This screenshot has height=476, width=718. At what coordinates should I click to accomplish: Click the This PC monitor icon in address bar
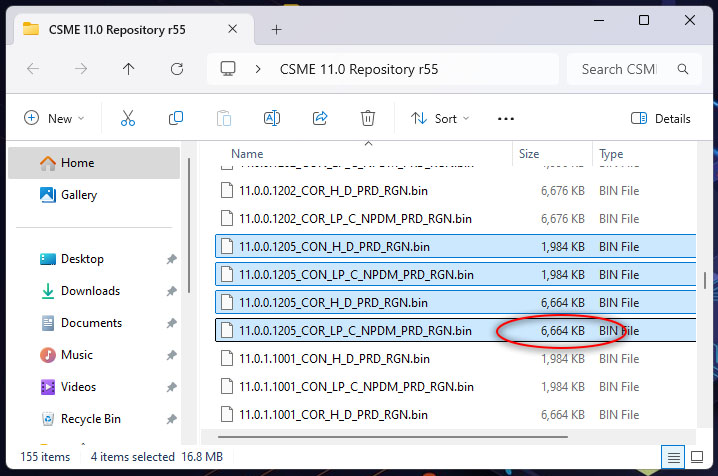coord(228,69)
